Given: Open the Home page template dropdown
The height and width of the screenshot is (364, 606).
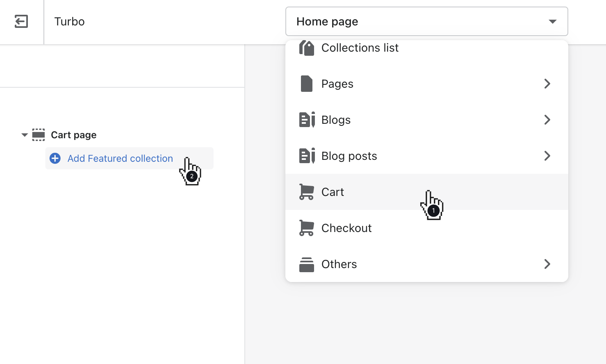Looking at the screenshot, I should click(x=426, y=21).
